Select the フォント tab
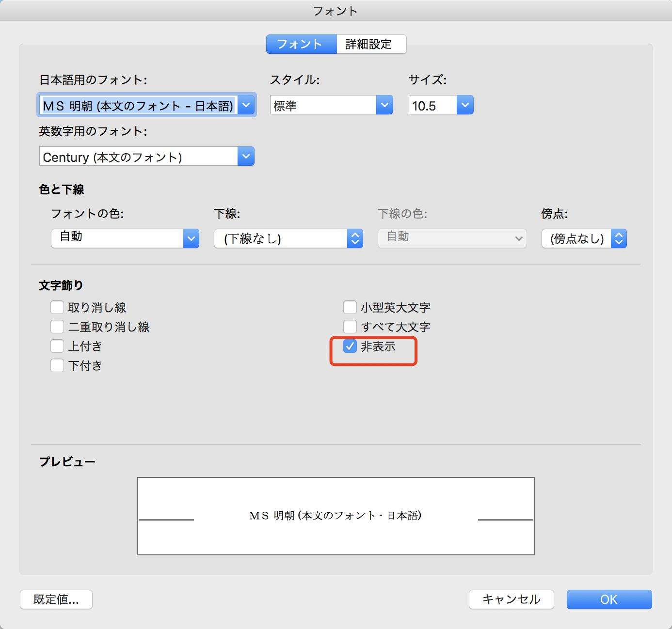 301,44
